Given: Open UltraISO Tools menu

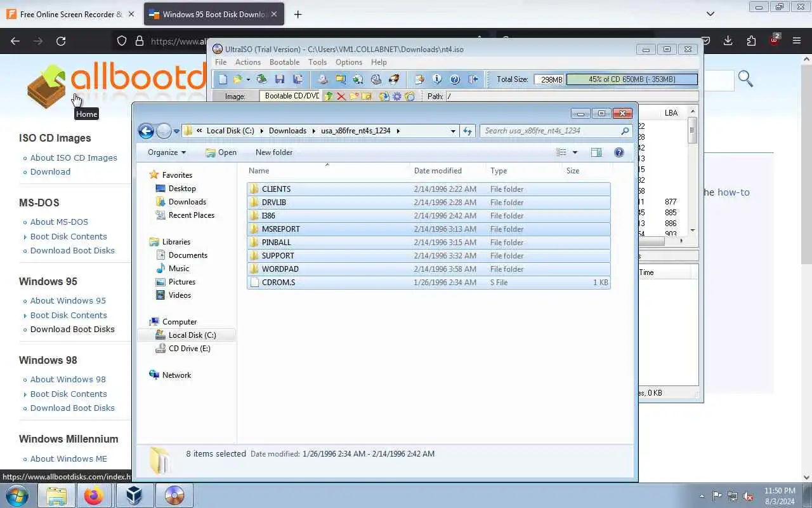Looking at the screenshot, I should pos(317,62).
